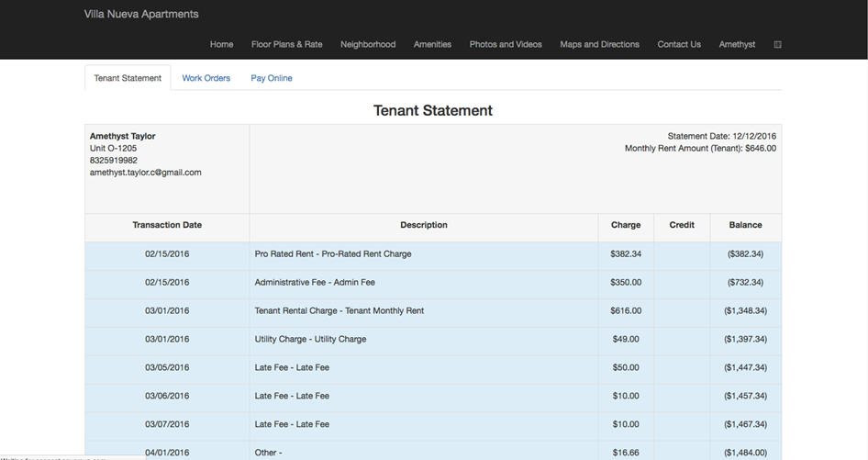Click the Credit column header
Viewport: 868px width, 460px height.
point(682,225)
